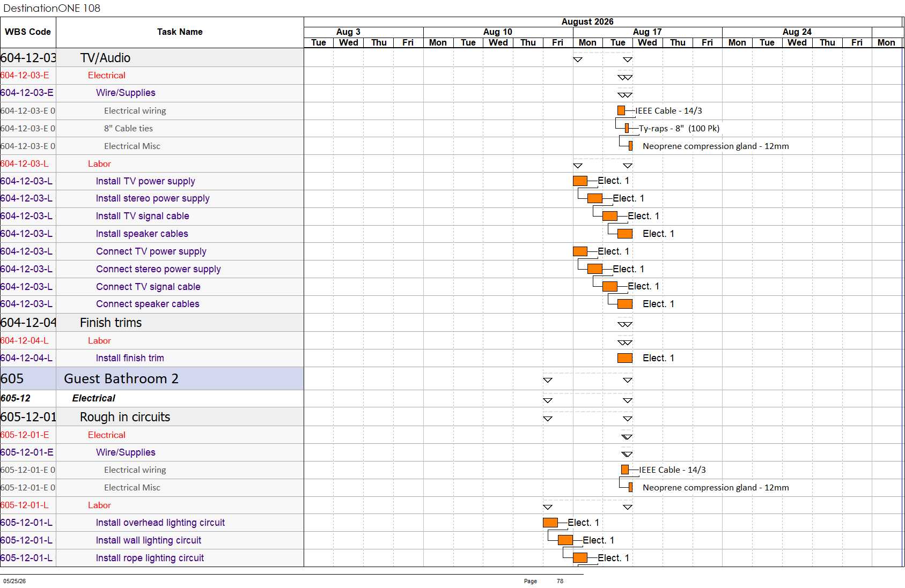Select the Aug 17 week header
Viewport: 905px width, 588px height.
click(648, 32)
